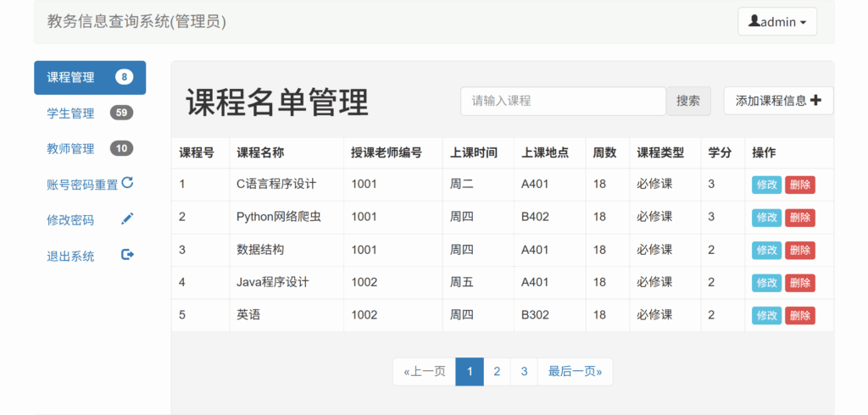Click the C语言程序设计 course name
This screenshot has width=868, height=415.
[x=276, y=184]
